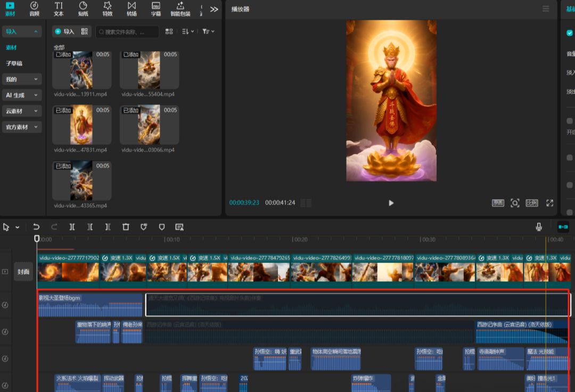The image size is (575, 392).
Task: Click the 导入 import button
Action: pyautogui.click(x=65, y=31)
